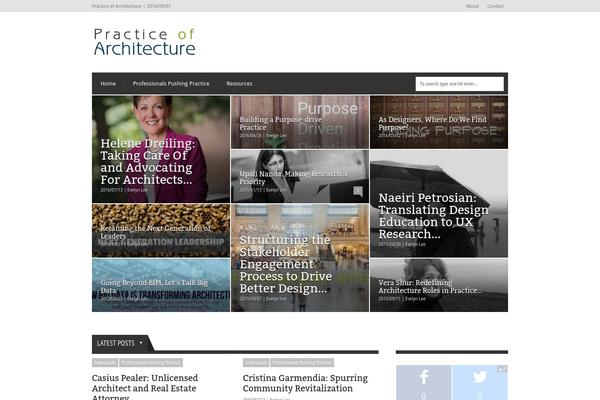Click Evelyn Lee author on Vera Shur tile
This screenshot has width=600, height=400.
pyautogui.click(x=415, y=299)
